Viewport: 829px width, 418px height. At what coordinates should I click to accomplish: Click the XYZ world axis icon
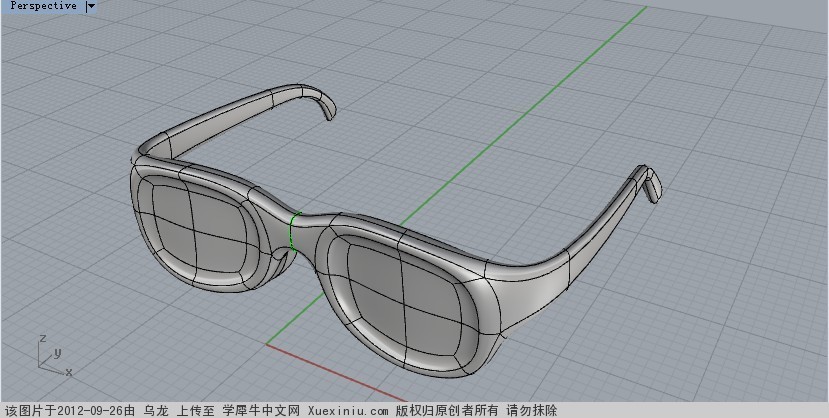(54, 355)
